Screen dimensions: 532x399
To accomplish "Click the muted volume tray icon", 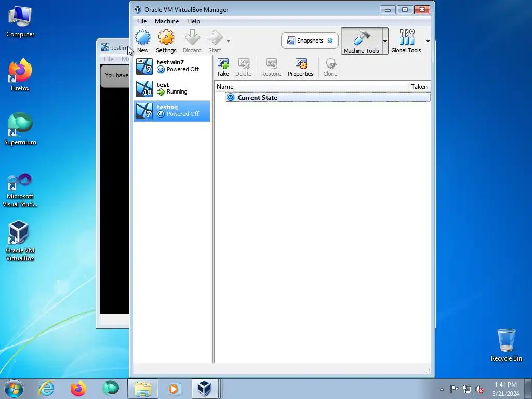I will (x=480, y=389).
